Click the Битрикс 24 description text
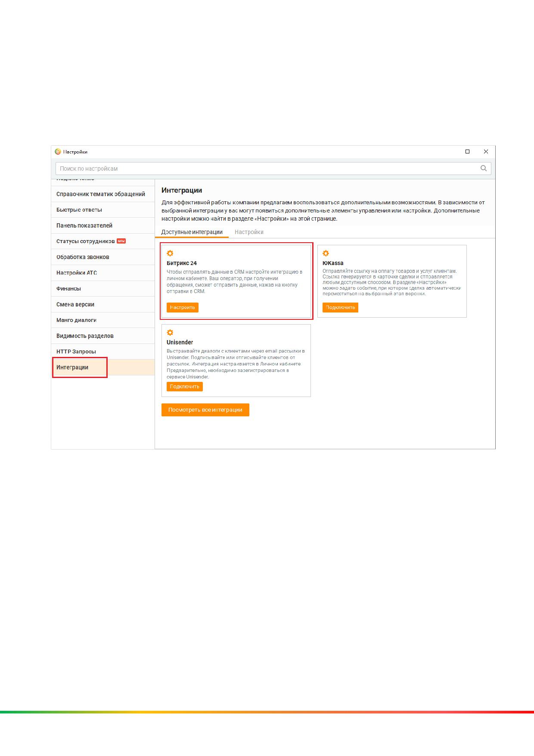The image size is (534, 756). coord(235,281)
